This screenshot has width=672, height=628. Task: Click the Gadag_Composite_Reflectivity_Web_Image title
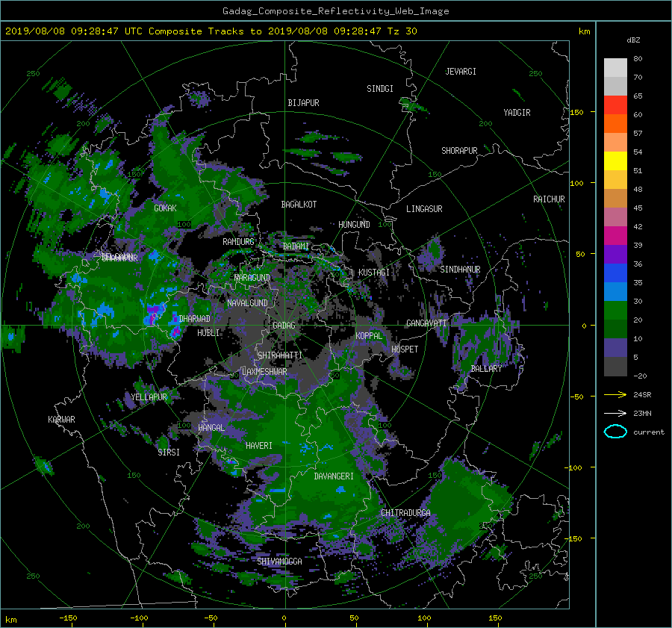click(335, 11)
